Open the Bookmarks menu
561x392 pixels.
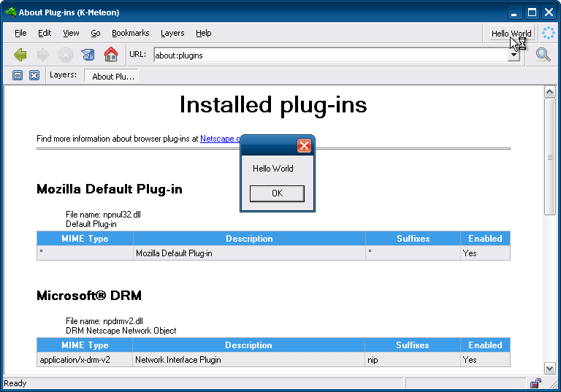tap(130, 33)
